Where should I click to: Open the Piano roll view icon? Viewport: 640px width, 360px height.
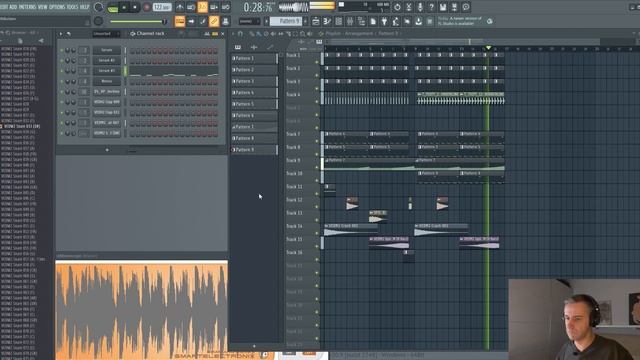pos(327,21)
